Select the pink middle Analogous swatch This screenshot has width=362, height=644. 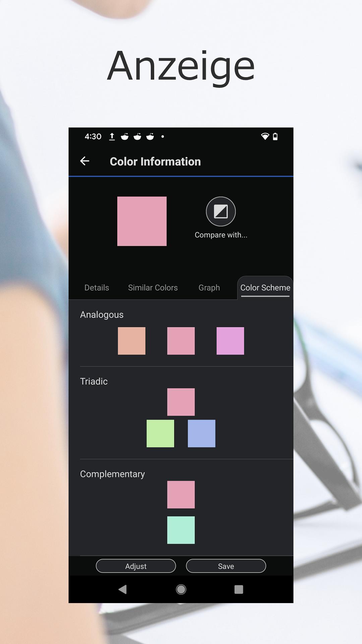click(181, 341)
